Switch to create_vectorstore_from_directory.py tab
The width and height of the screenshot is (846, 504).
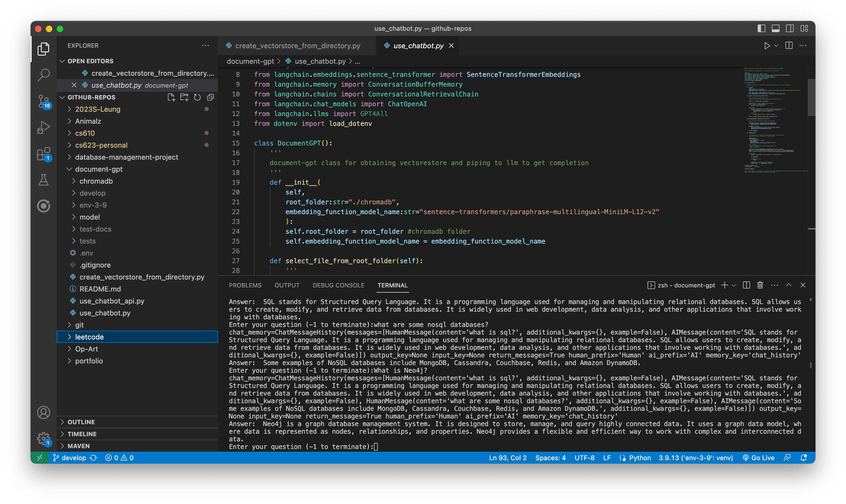click(x=297, y=46)
